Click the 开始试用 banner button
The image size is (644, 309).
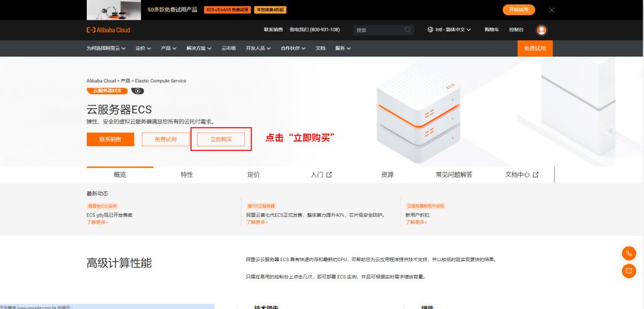519,10
